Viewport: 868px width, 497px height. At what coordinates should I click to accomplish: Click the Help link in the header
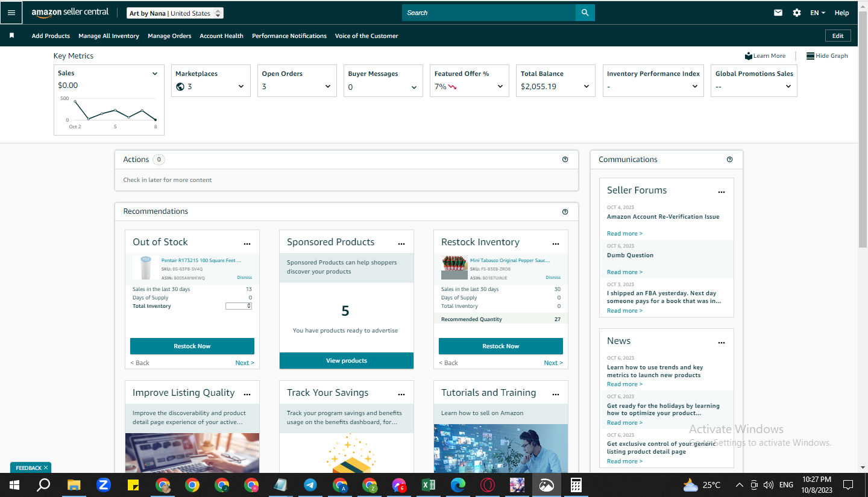coord(841,13)
